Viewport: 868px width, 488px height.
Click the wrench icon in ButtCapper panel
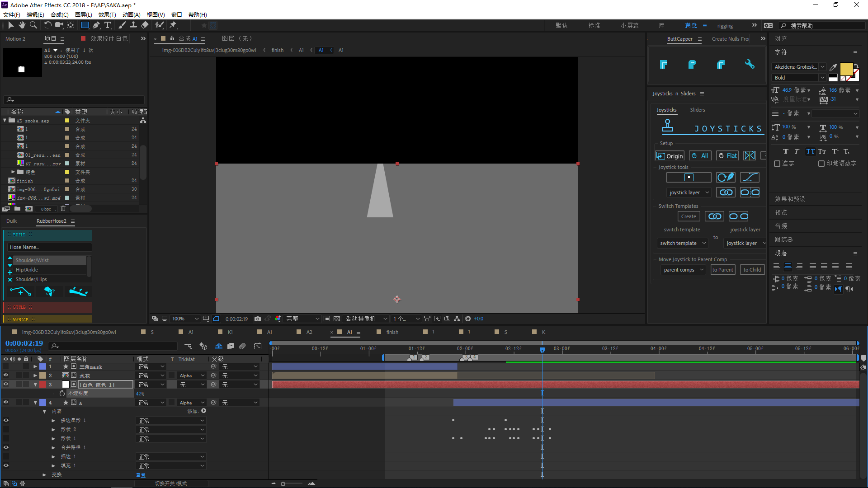[x=750, y=65]
